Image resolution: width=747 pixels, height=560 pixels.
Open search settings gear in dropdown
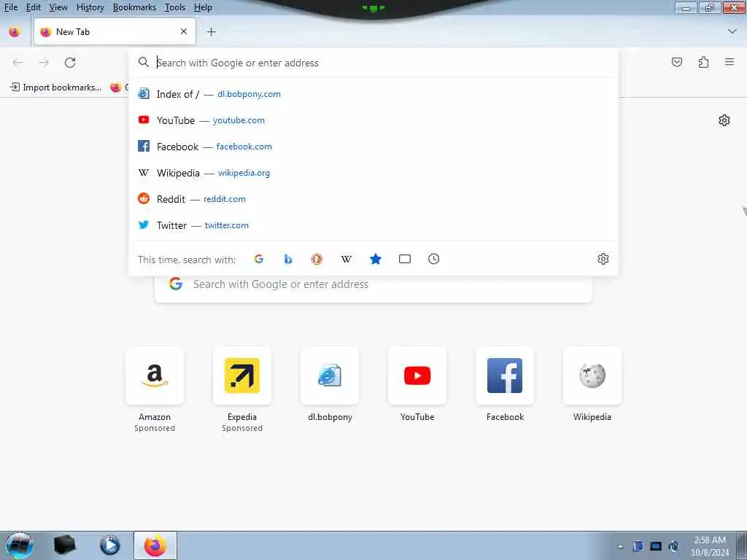(603, 259)
